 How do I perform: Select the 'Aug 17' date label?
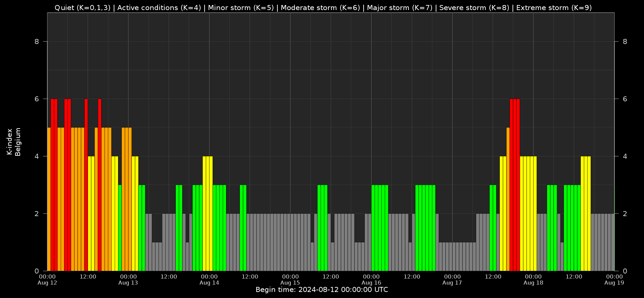452,283
